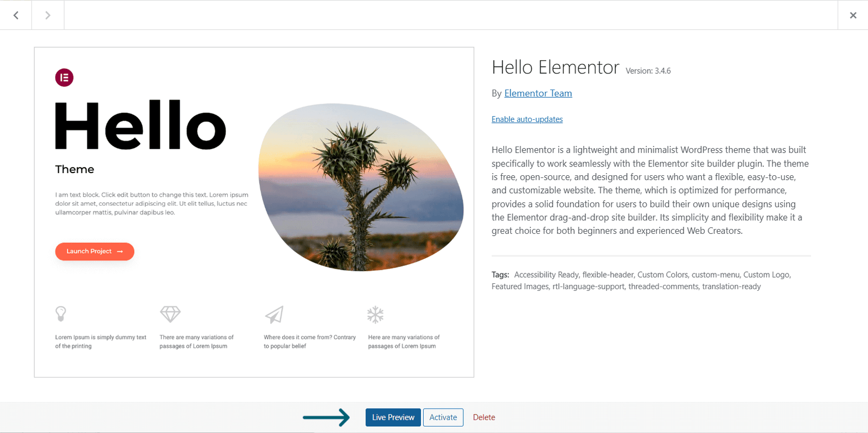
Task: Select the paper plane feature icon
Action: click(x=274, y=314)
